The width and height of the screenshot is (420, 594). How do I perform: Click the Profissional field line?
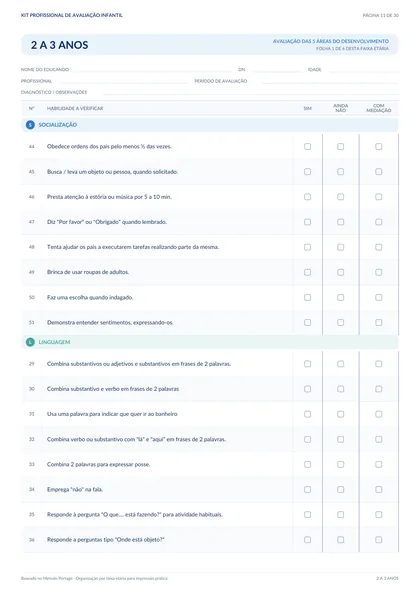pyautogui.click(x=124, y=81)
